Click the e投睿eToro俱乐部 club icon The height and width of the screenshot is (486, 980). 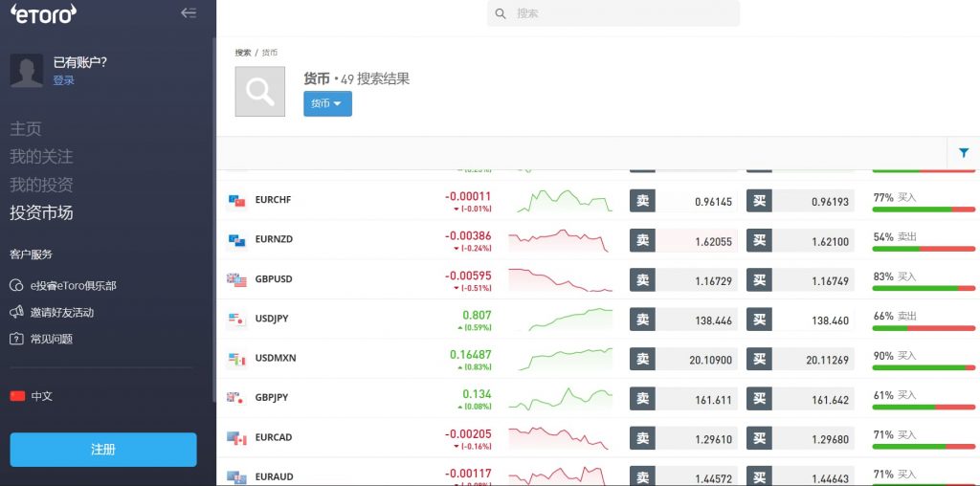[16, 285]
